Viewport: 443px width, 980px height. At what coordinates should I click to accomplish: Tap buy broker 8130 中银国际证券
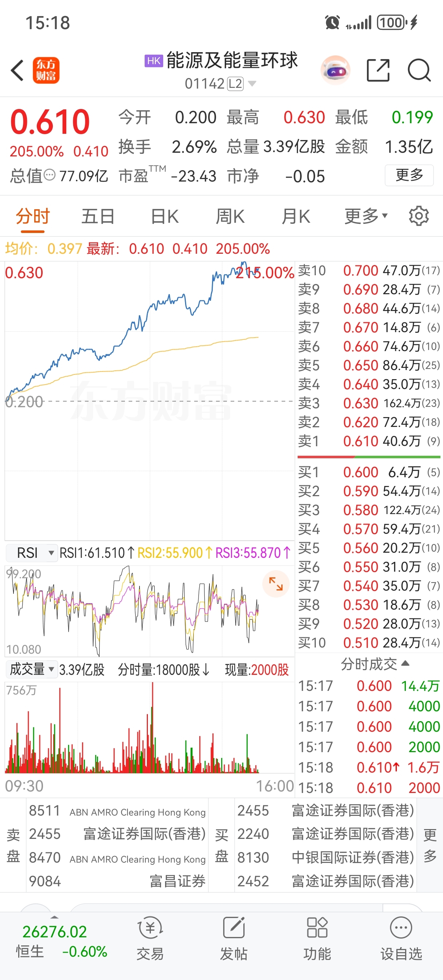coord(325,857)
